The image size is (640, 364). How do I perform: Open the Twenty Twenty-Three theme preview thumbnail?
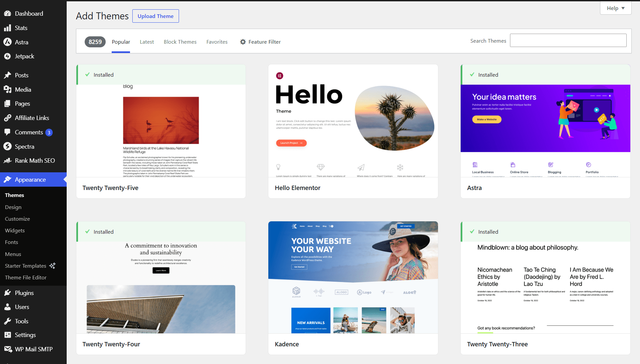click(x=545, y=287)
